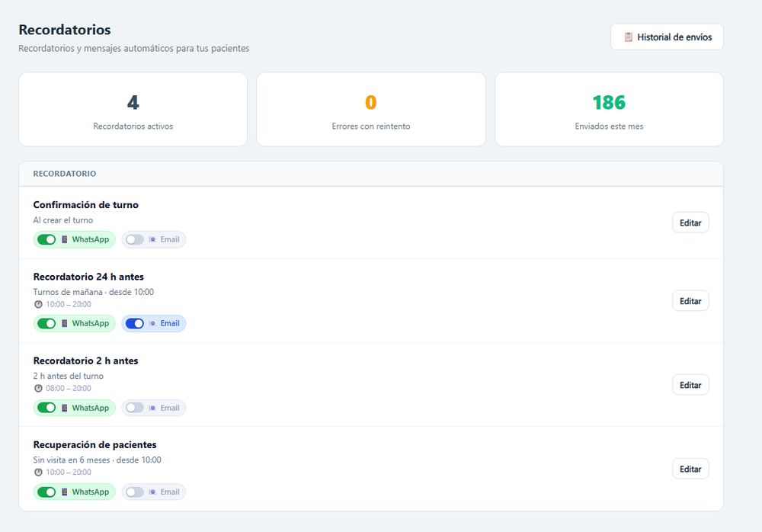Click WhatsApp phone icon in Recordatorio 2 h antes
The width and height of the screenshot is (762, 532).
click(x=64, y=408)
